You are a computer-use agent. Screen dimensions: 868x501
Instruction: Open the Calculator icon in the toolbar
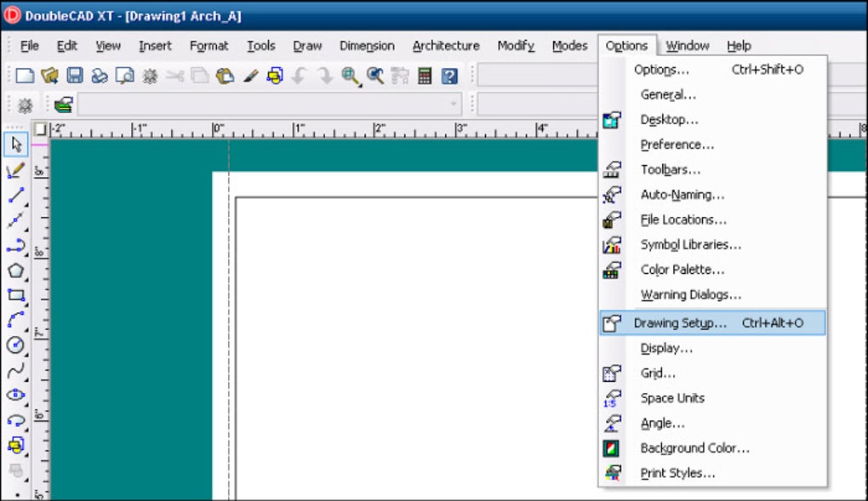click(425, 76)
